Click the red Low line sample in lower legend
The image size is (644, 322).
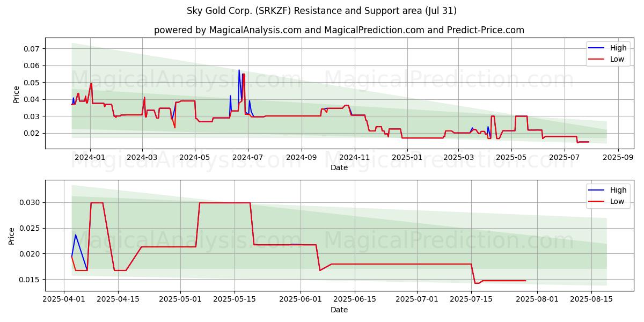pyautogui.click(x=597, y=202)
